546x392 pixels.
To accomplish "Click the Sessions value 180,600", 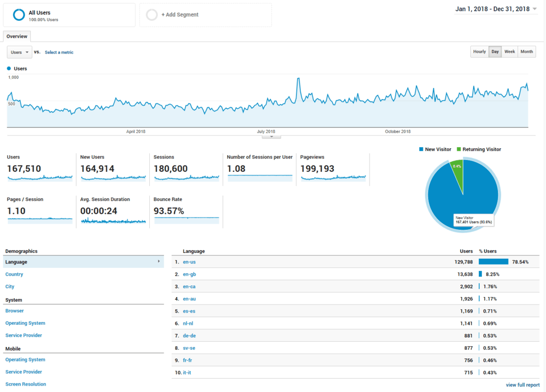I will click(x=171, y=169).
